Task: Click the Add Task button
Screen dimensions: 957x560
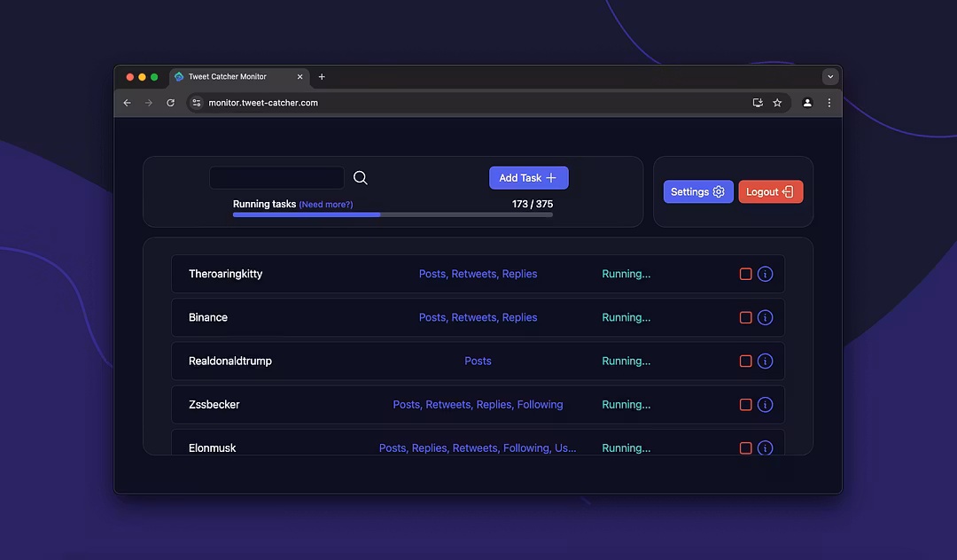Action: tap(528, 177)
